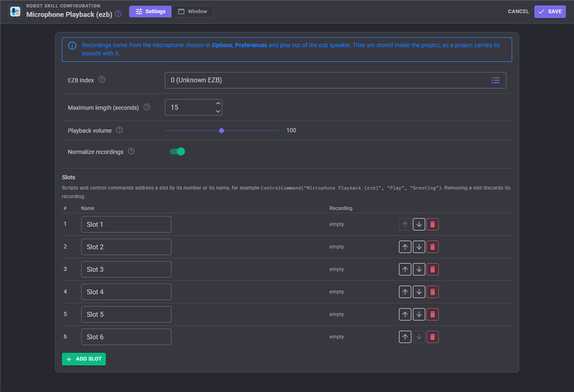Show help for Maximum length
This screenshot has width=574, height=392.
(147, 107)
